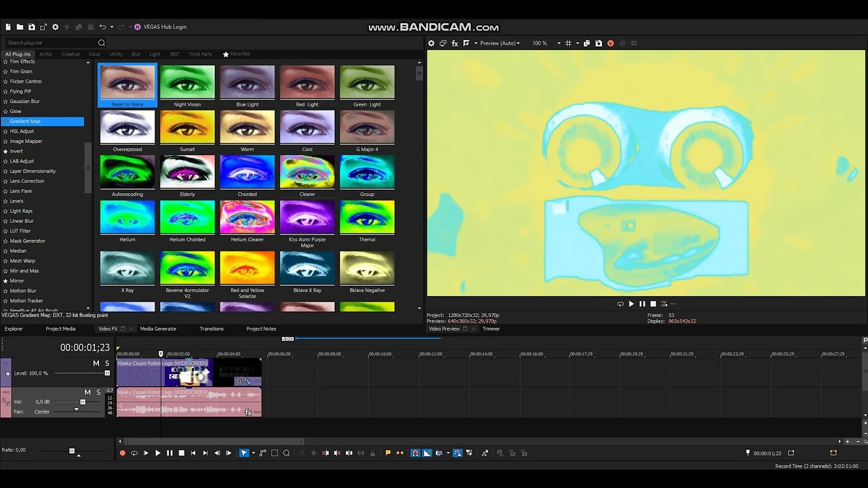Stop playback under the video preview
This screenshot has width=868, height=488.
(653, 304)
